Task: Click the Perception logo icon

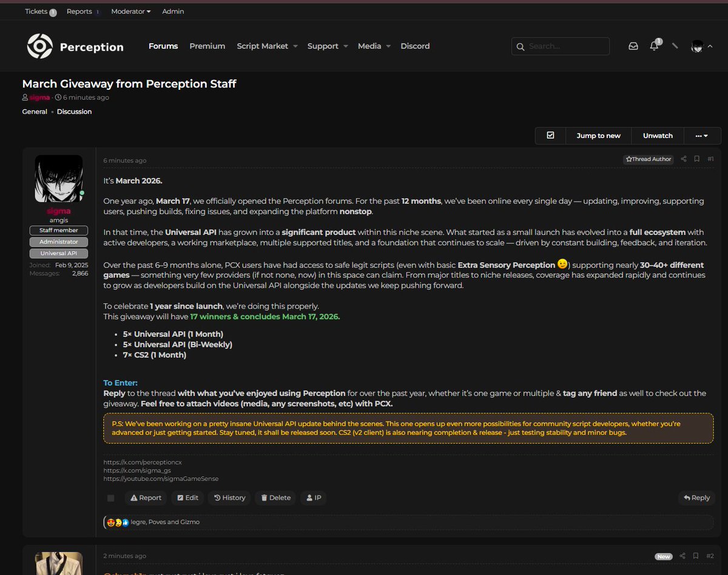Action: click(40, 46)
